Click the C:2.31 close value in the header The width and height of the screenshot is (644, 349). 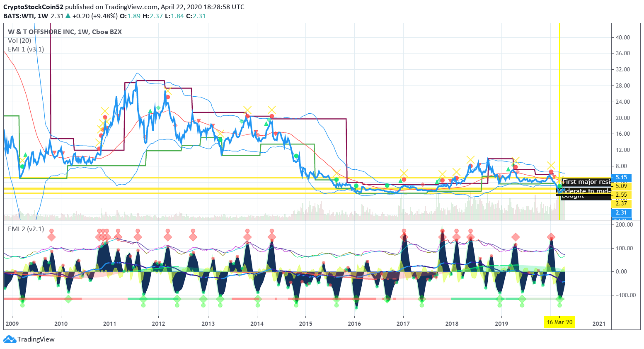(x=196, y=16)
